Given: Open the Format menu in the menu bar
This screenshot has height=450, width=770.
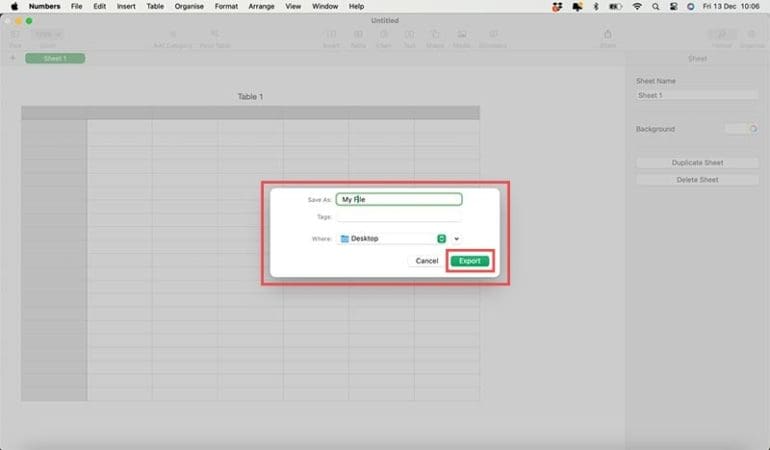Looking at the screenshot, I should click(226, 6).
